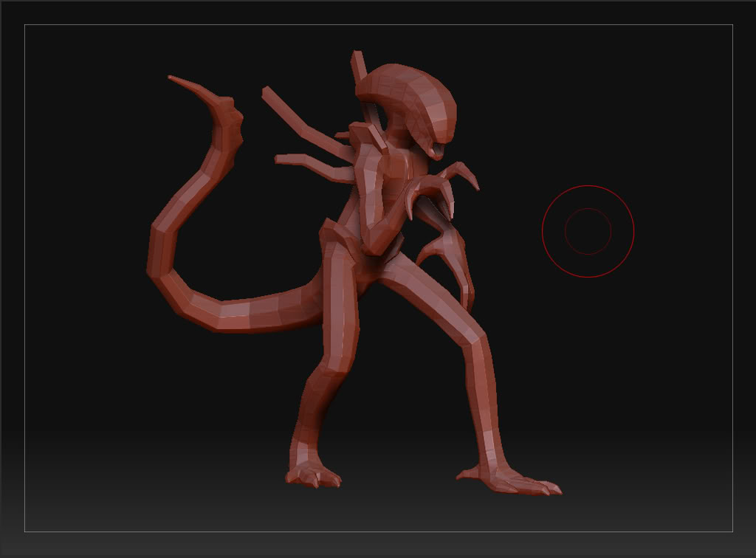Click the alien model's elongated head

[x=410, y=103]
